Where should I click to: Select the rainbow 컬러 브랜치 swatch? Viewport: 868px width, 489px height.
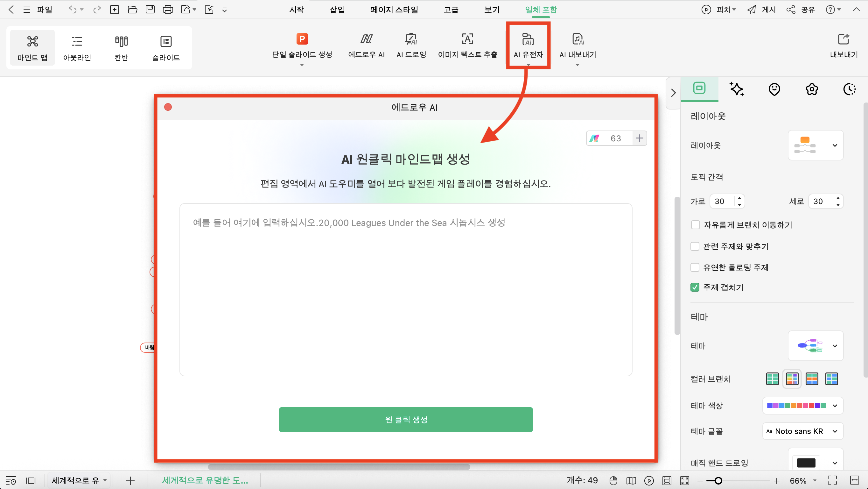click(792, 379)
